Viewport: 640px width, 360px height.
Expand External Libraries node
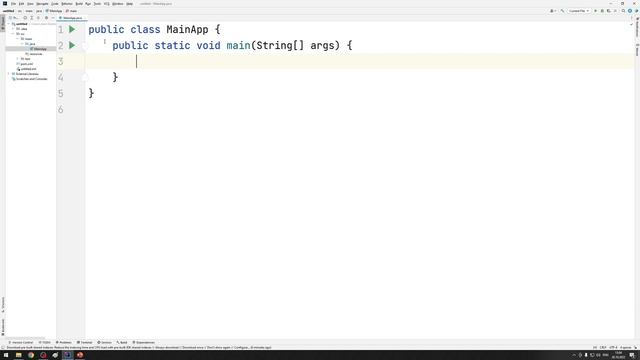[9, 74]
